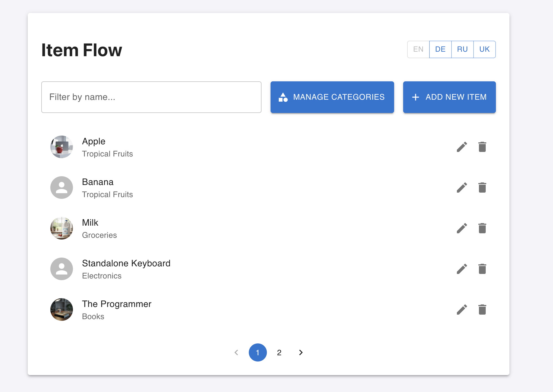
Task: Click the pencil icon for Banana
Action: point(462,188)
